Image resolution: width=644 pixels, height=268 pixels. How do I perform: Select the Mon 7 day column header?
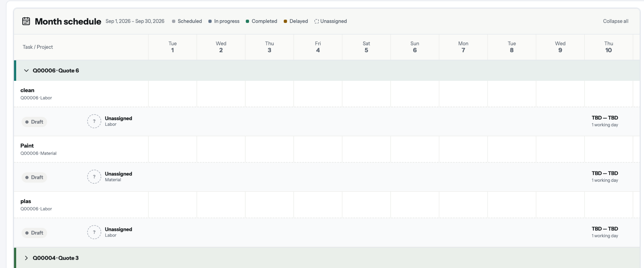point(463,47)
